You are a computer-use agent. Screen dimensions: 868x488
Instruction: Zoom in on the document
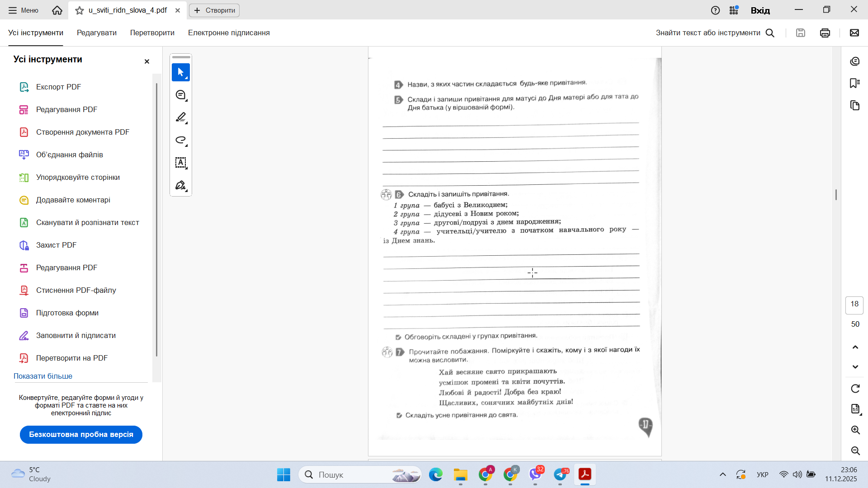coord(855,430)
